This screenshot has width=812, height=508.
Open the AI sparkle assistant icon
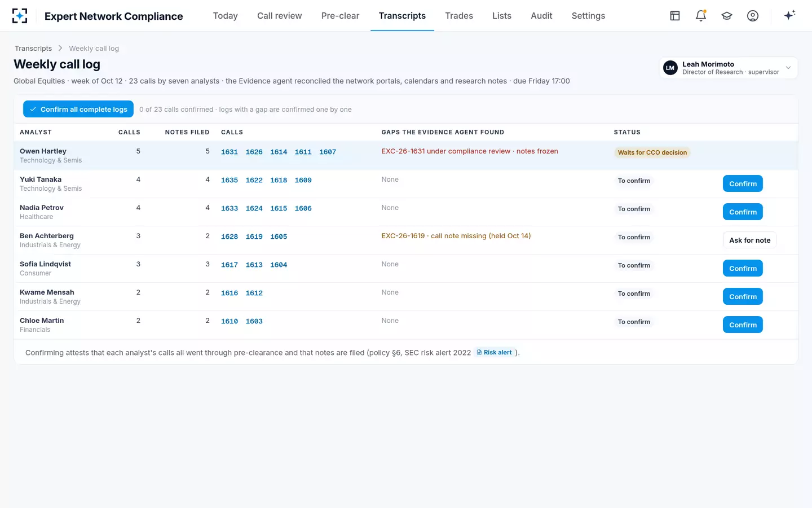pyautogui.click(x=789, y=15)
